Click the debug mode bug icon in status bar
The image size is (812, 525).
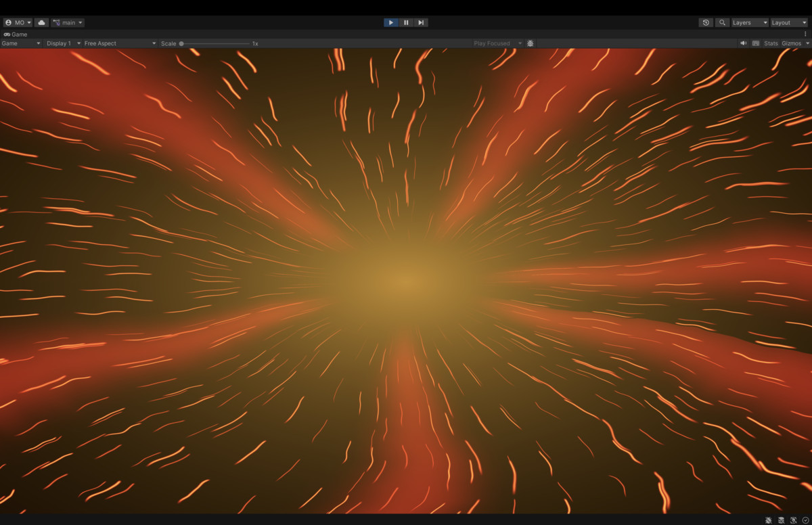(769, 520)
